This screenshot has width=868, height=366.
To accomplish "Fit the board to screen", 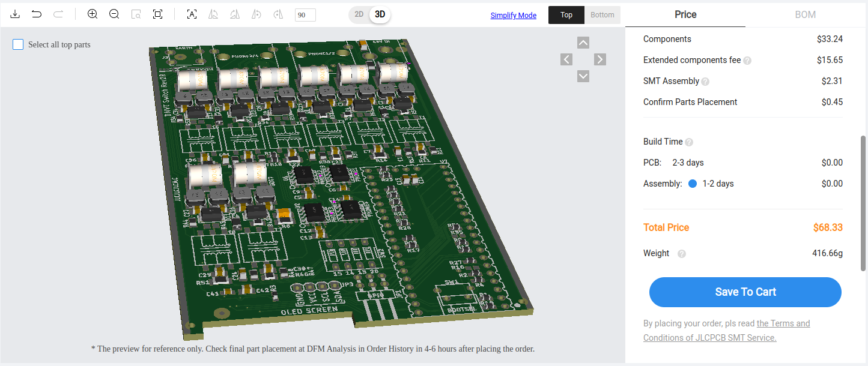I will click(x=157, y=14).
